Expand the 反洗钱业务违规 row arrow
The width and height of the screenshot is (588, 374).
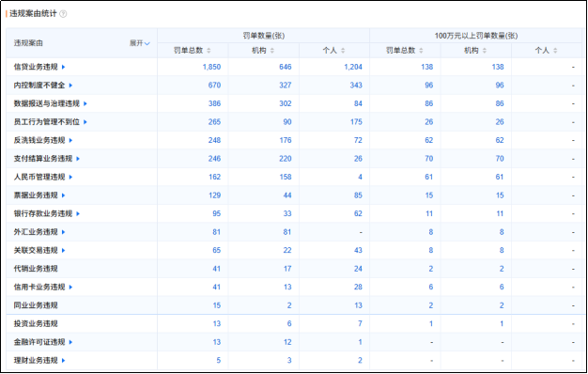[x=70, y=140]
